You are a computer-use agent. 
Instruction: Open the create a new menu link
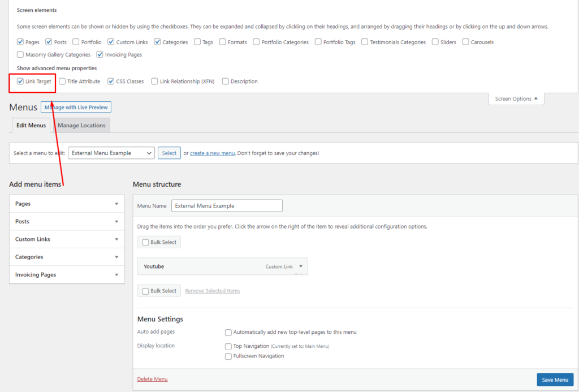click(212, 153)
